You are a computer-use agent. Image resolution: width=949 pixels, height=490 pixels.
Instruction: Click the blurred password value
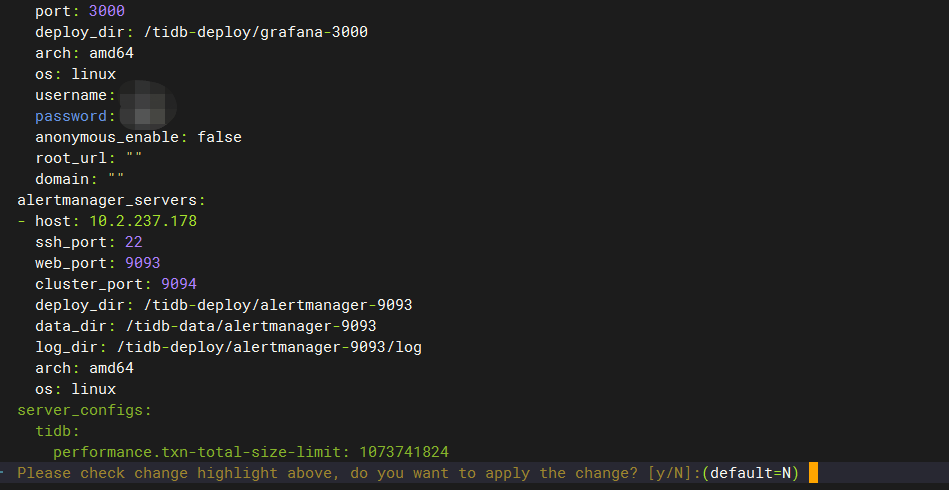[148, 116]
